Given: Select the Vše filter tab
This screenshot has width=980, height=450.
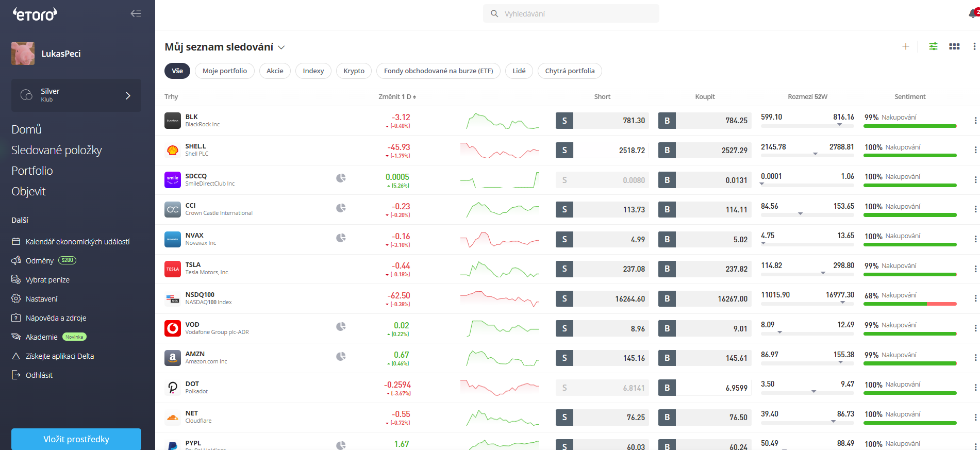Looking at the screenshot, I should (x=177, y=71).
